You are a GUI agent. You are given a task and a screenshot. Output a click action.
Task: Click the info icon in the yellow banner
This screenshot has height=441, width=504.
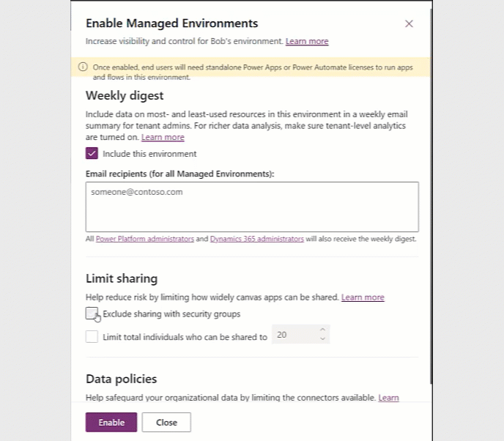point(83,67)
